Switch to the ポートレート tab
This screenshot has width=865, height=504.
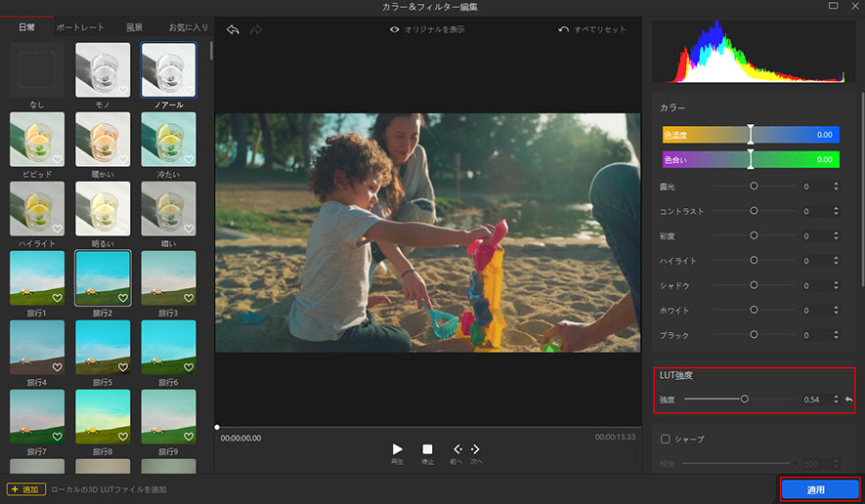click(79, 27)
